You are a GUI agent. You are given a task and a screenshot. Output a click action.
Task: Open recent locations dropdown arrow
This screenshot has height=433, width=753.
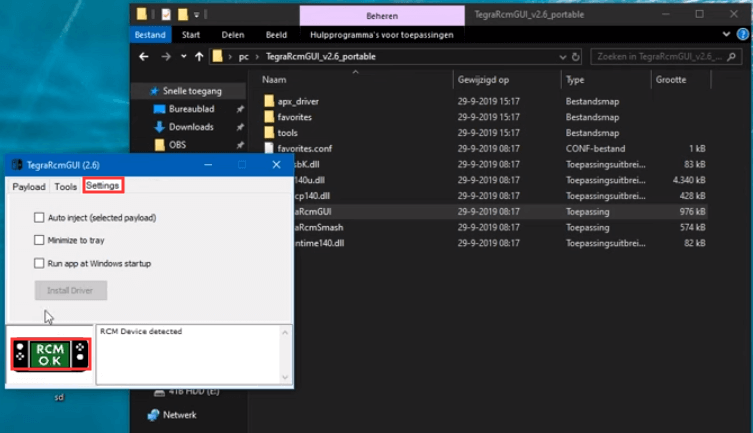pos(184,57)
